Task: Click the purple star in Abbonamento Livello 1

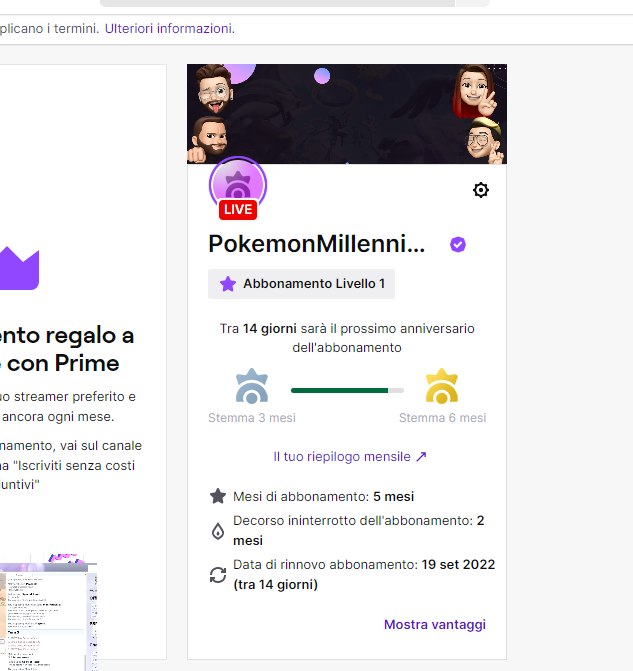Action: pos(228,284)
